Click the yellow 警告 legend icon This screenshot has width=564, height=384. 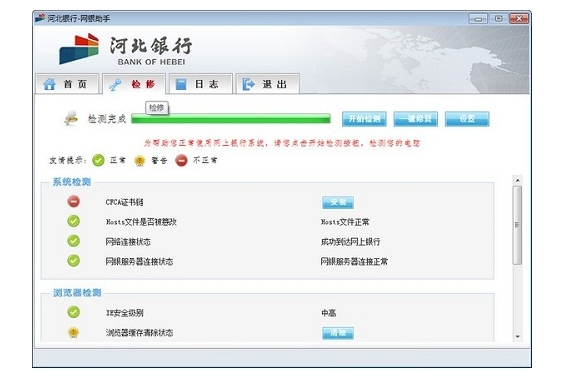140,161
